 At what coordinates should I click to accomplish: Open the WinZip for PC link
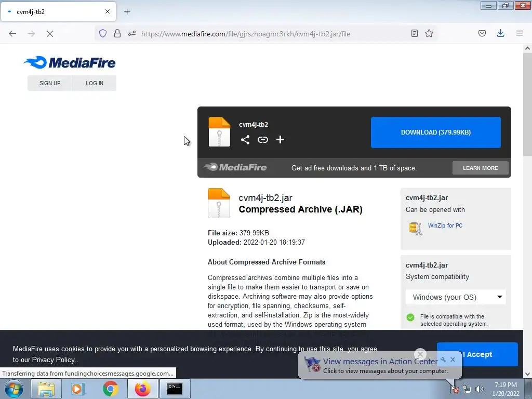click(x=445, y=225)
